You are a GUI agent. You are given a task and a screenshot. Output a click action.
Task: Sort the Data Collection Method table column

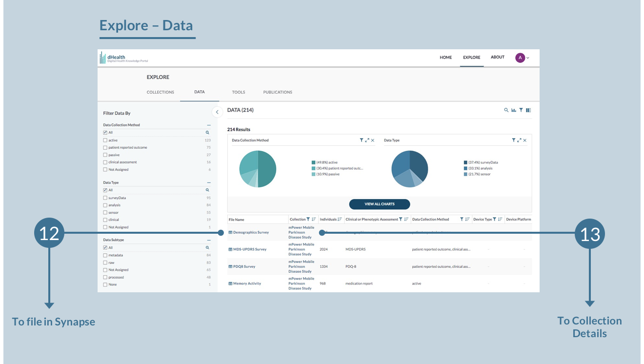pos(467,220)
